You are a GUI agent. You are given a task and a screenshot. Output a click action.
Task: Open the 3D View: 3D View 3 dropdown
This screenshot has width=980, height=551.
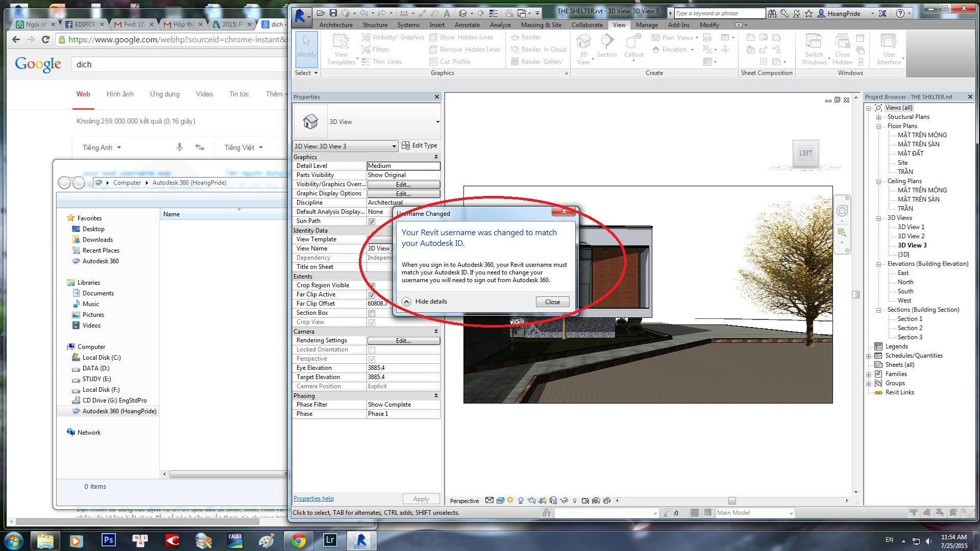click(x=345, y=146)
